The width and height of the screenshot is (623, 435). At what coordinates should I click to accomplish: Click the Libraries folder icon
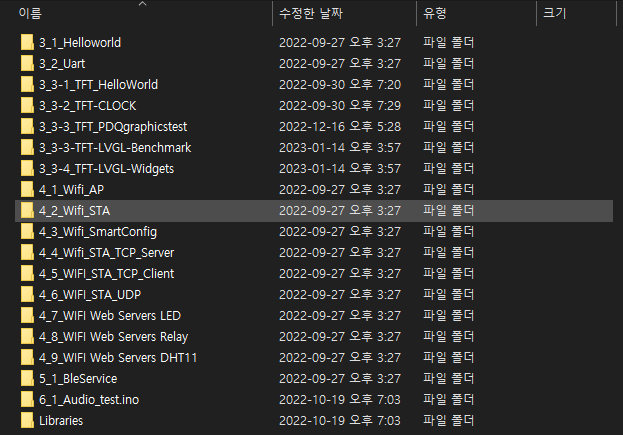(27, 421)
